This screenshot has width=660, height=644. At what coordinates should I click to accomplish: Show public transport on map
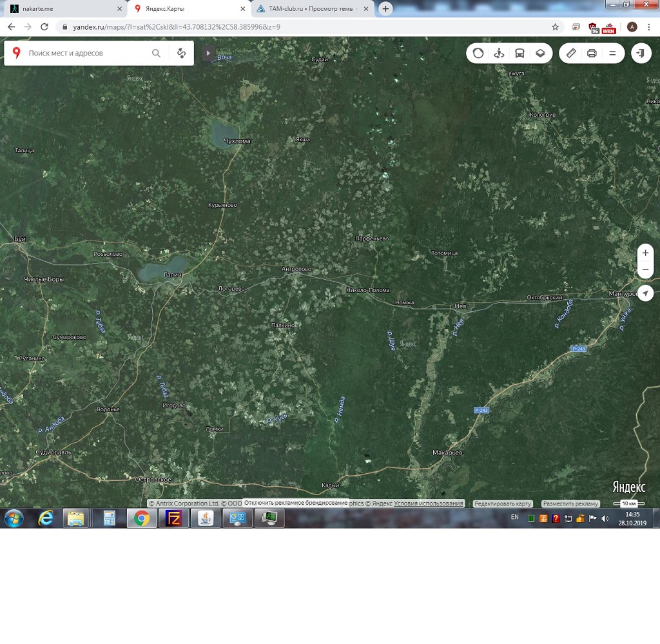pos(519,54)
